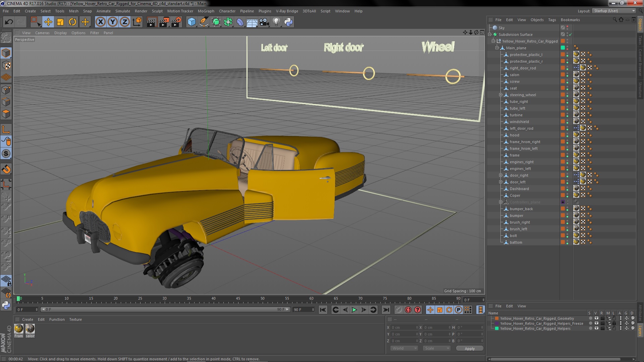
Task: Click the Apply coordinates button
Action: [x=470, y=349]
